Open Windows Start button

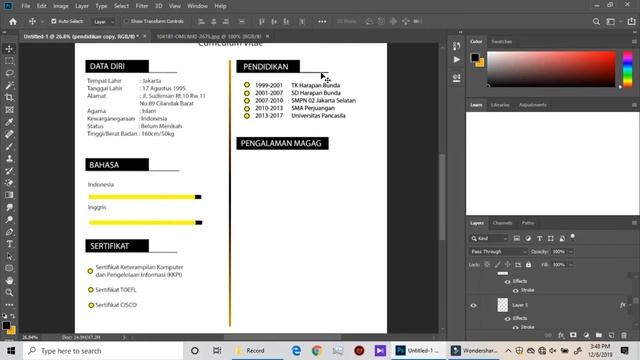11,351
